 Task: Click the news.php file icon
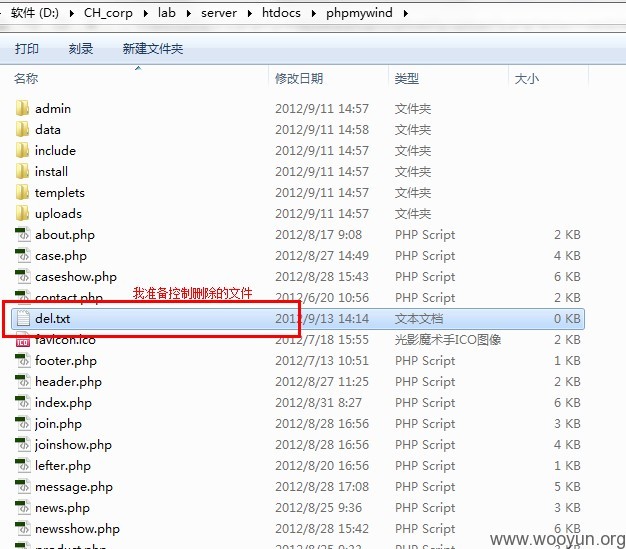[x=22, y=507]
